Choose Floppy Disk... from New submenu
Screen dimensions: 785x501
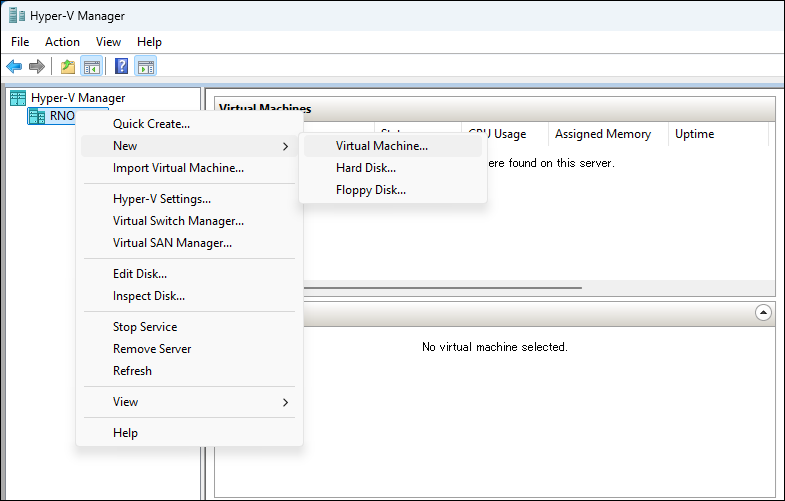pos(393,190)
